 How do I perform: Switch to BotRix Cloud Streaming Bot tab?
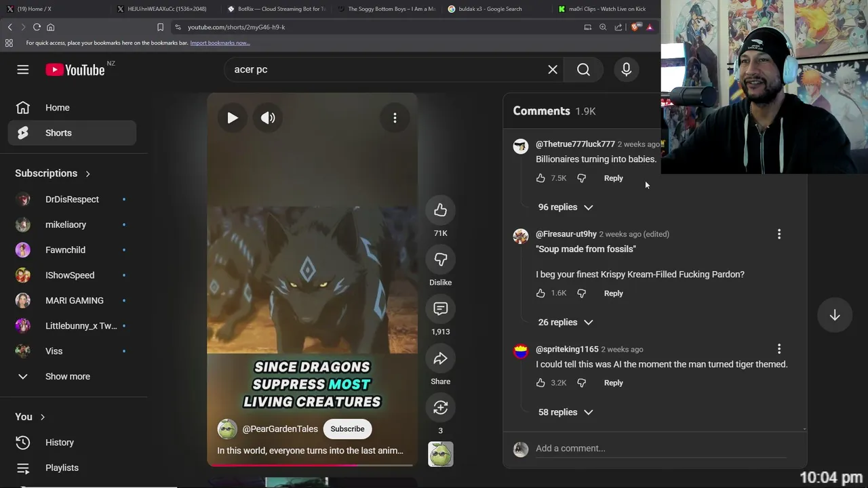277,9
